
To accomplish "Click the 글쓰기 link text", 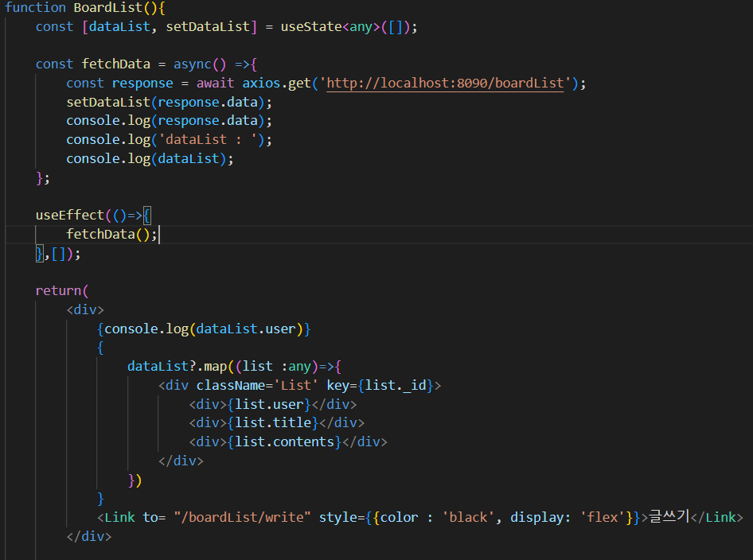I will [669, 516].
